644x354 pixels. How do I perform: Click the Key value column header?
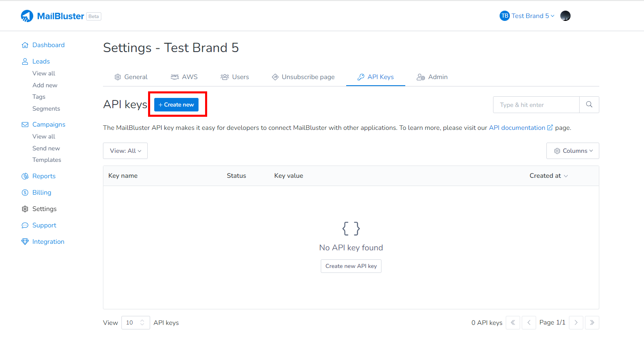click(289, 176)
